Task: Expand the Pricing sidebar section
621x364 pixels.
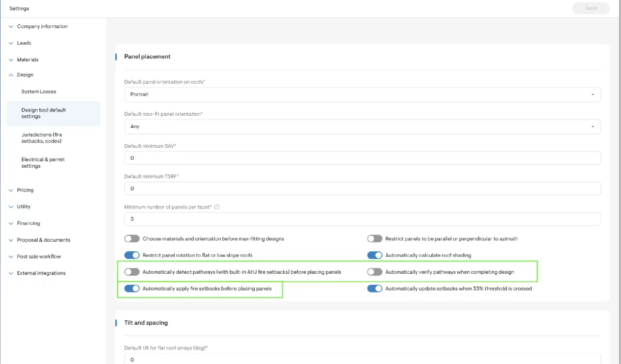Action: click(25, 190)
